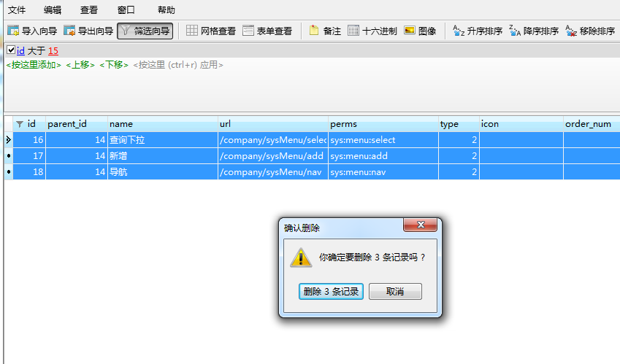Open the 帮助 menu

click(x=166, y=10)
